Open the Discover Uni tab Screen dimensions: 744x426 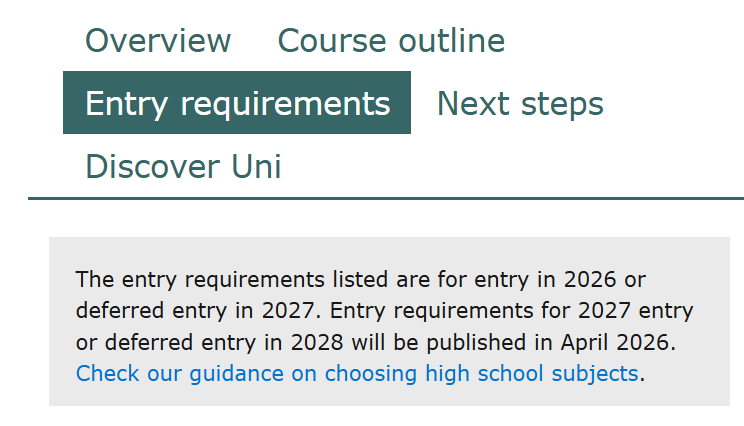pos(183,166)
